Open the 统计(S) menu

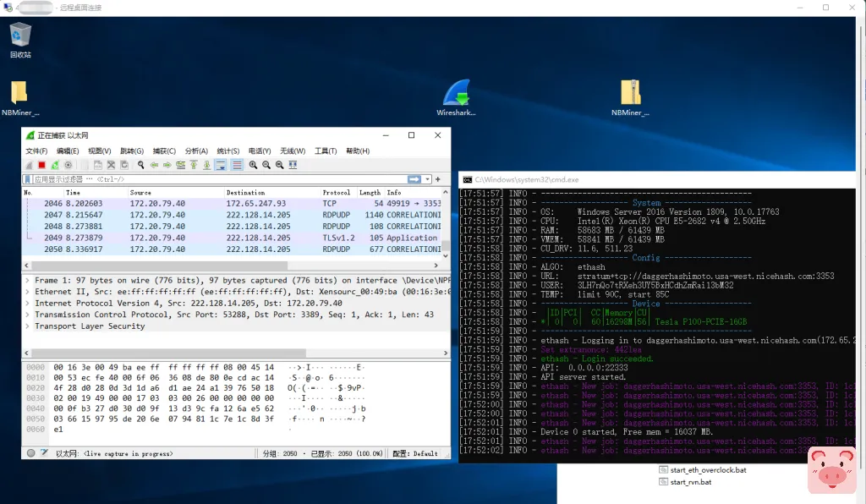228,151
